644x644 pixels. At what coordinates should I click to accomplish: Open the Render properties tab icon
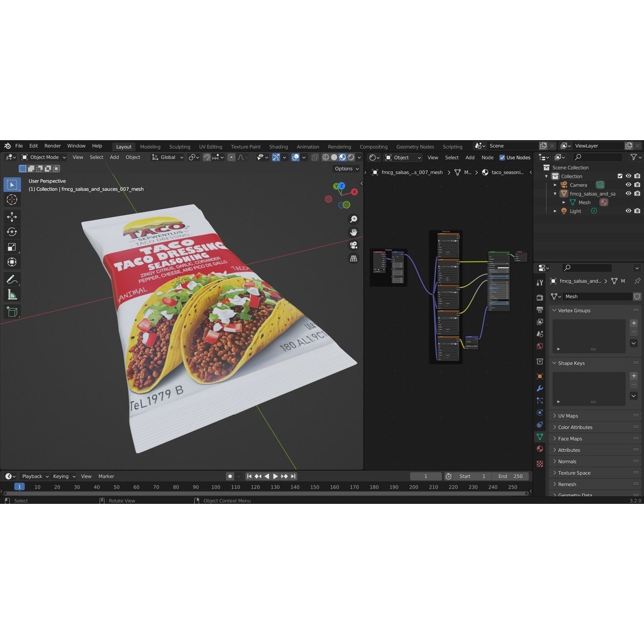tap(540, 297)
